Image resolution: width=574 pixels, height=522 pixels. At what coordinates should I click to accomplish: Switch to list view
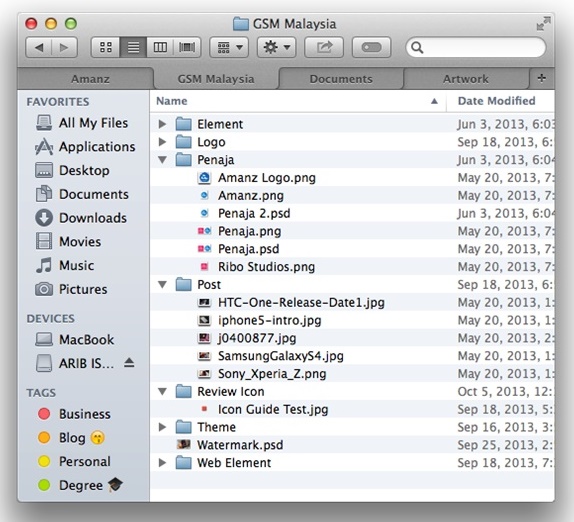133,47
